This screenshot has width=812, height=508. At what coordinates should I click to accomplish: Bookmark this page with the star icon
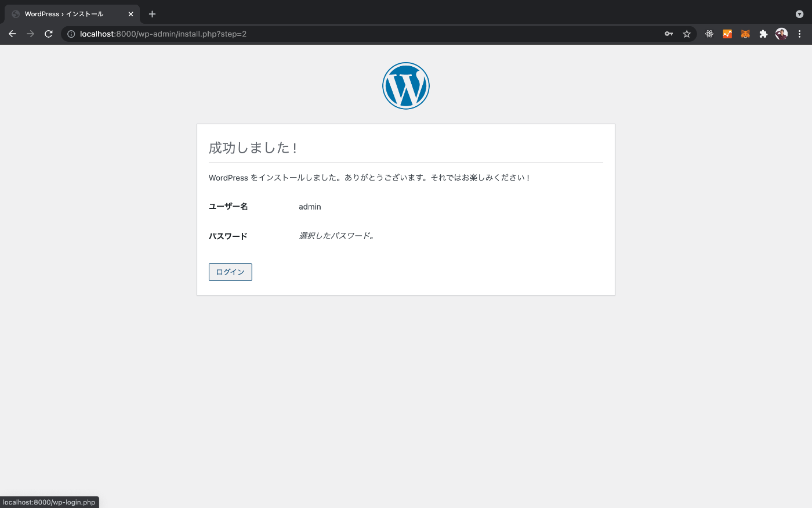click(x=687, y=34)
